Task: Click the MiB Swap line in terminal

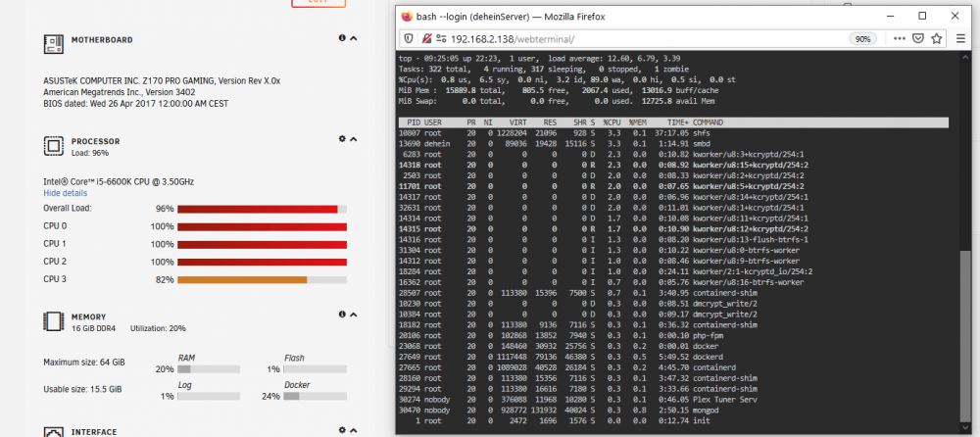Action: [557, 101]
